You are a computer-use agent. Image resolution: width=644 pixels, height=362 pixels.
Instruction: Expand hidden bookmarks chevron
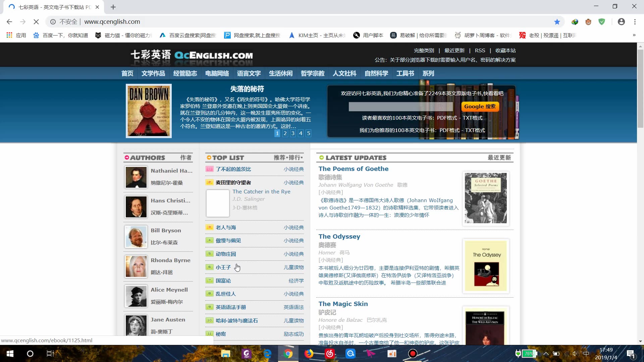point(634,35)
